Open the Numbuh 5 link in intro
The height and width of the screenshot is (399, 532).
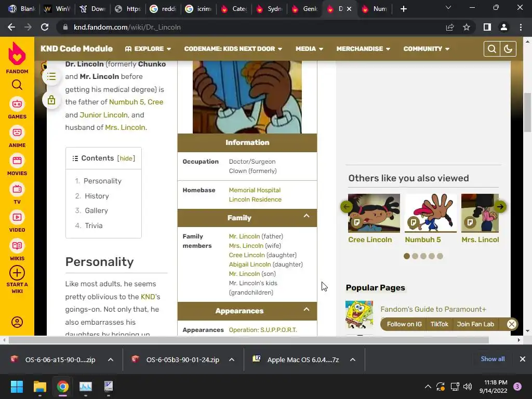pyautogui.click(x=127, y=102)
